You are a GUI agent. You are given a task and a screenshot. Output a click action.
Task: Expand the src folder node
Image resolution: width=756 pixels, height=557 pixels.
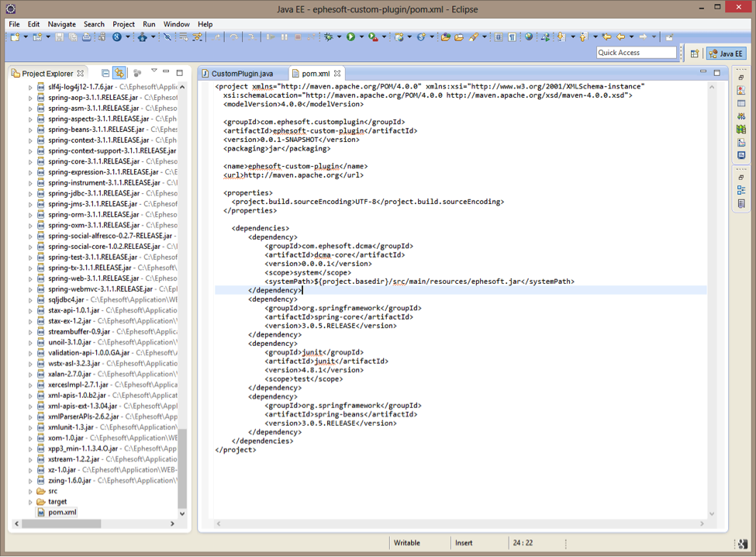coord(30,491)
